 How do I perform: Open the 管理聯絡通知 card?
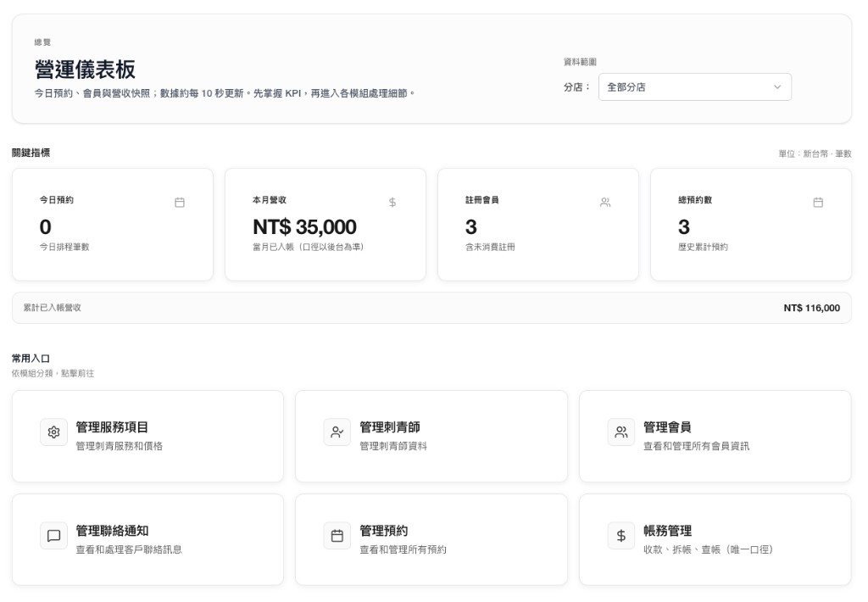click(x=148, y=539)
